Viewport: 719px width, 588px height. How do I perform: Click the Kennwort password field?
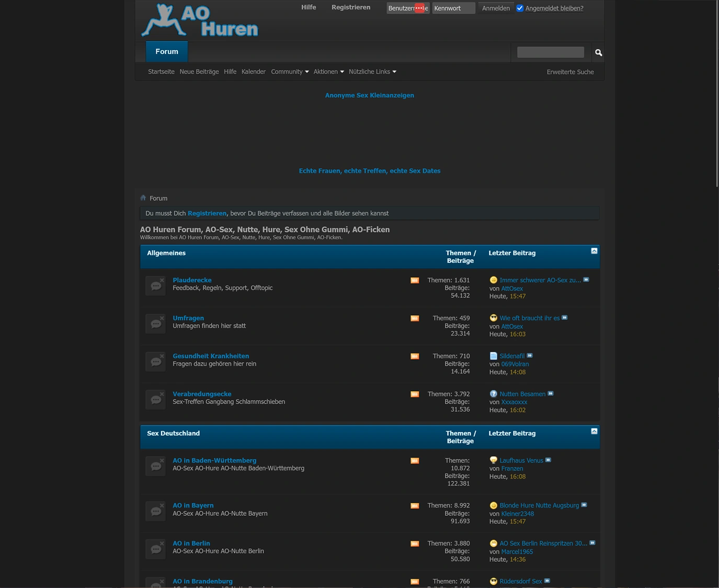click(454, 8)
